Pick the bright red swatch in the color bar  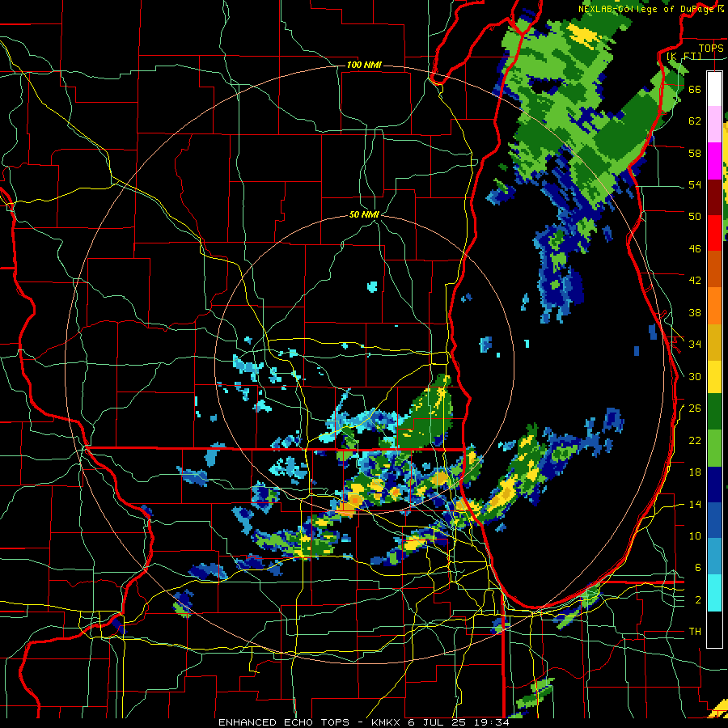point(714,233)
